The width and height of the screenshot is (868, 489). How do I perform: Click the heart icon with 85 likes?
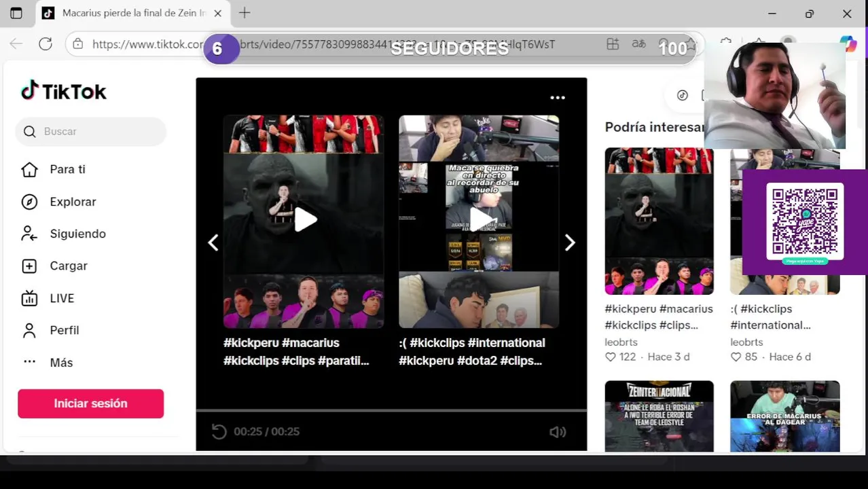coord(736,357)
